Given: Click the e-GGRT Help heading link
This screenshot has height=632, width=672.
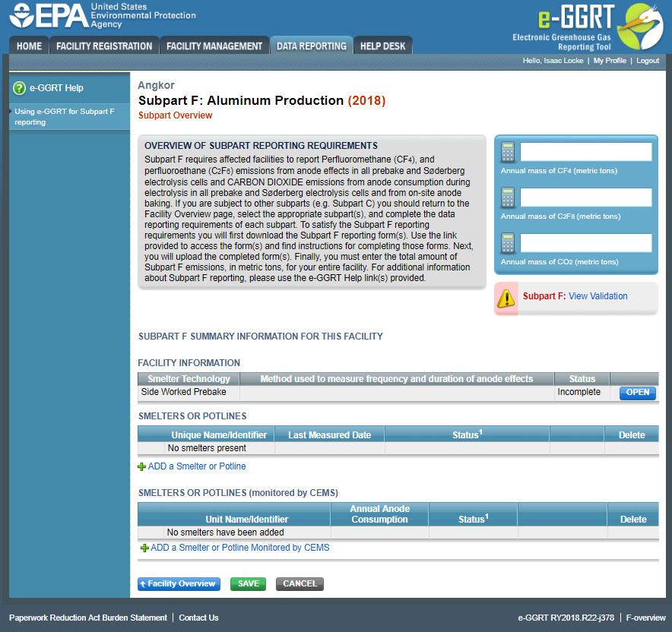Looking at the screenshot, I should [x=56, y=88].
